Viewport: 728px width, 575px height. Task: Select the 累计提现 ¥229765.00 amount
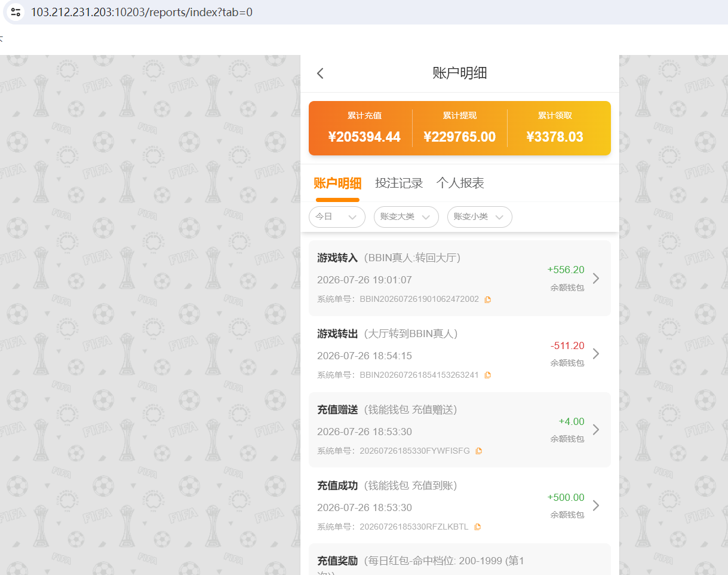(460, 137)
